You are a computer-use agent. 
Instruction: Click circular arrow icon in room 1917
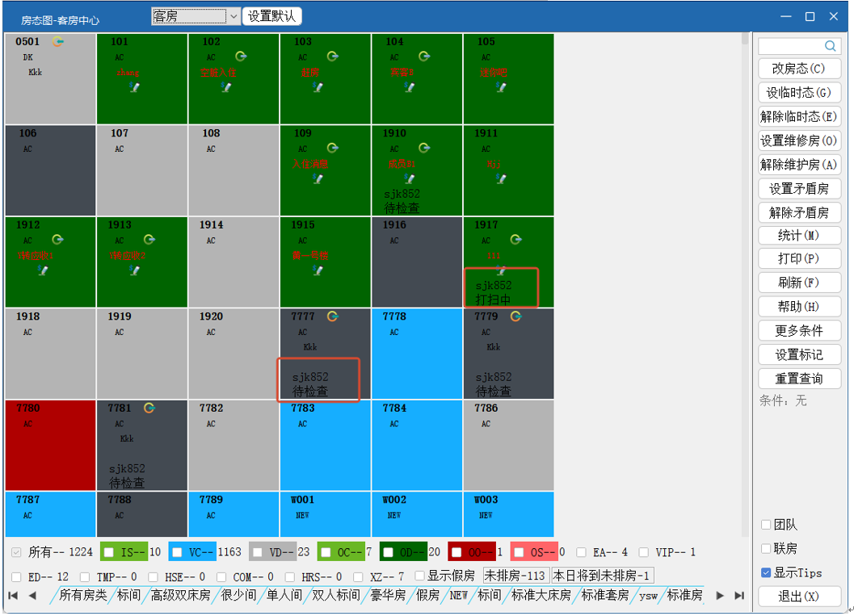(516, 240)
